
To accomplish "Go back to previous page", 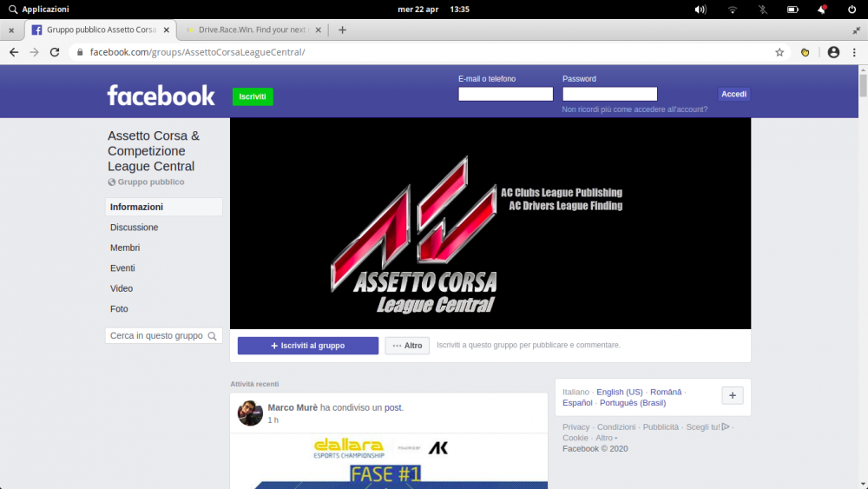I will [x=14, y=52].
